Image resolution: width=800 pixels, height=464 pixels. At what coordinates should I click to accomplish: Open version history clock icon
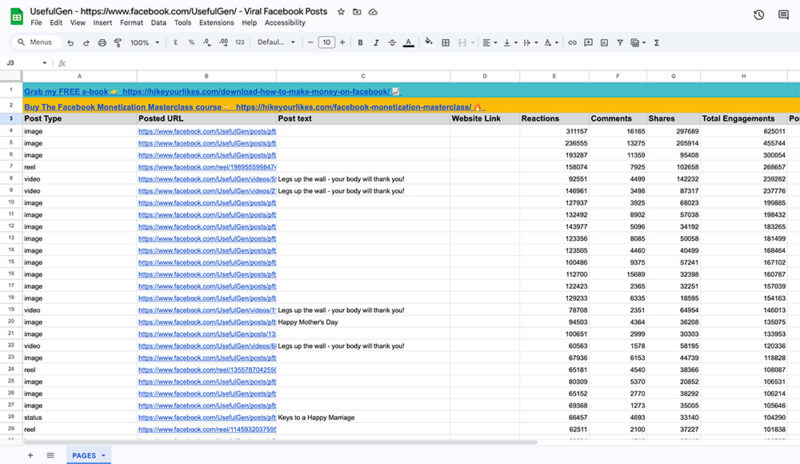click(758, 15)
